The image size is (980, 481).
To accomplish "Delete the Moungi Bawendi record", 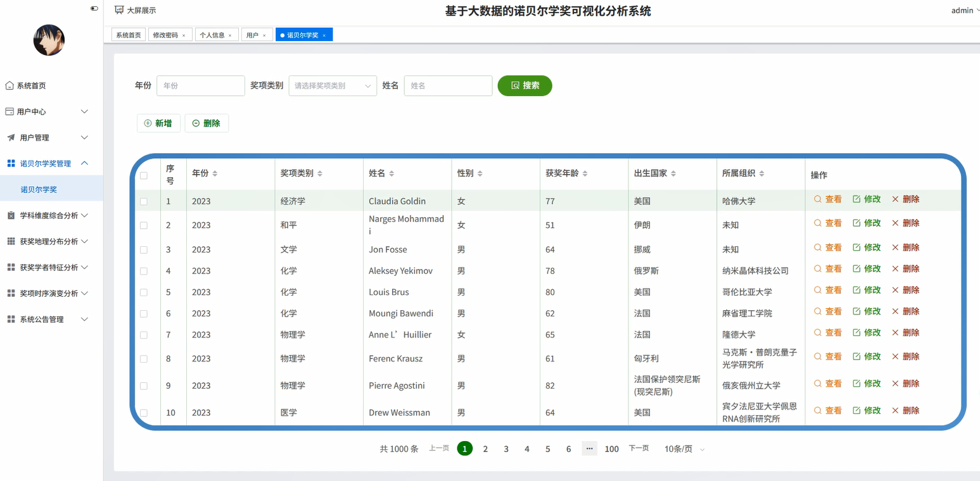I will (905, 311).
